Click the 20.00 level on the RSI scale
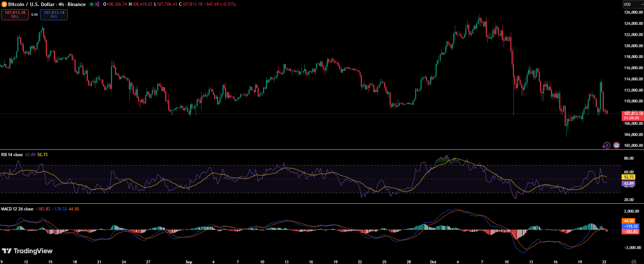This screenshot has width=644, height=264. [x=629, y=200]
